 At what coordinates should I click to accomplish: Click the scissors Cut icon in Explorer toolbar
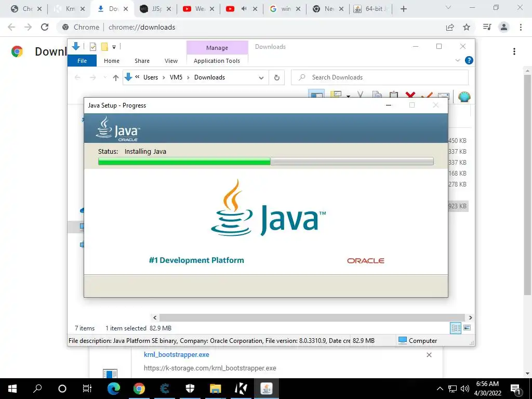[x=360, y=95]
